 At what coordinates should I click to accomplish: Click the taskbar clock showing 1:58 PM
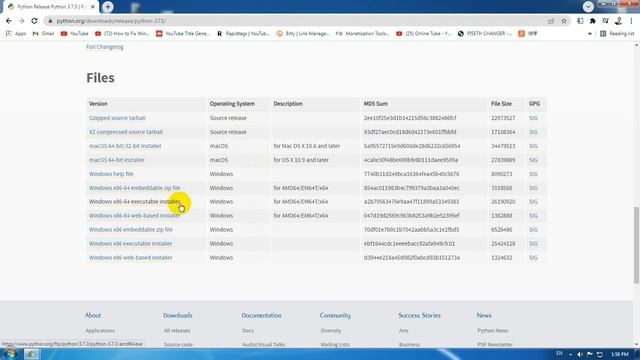620,354
